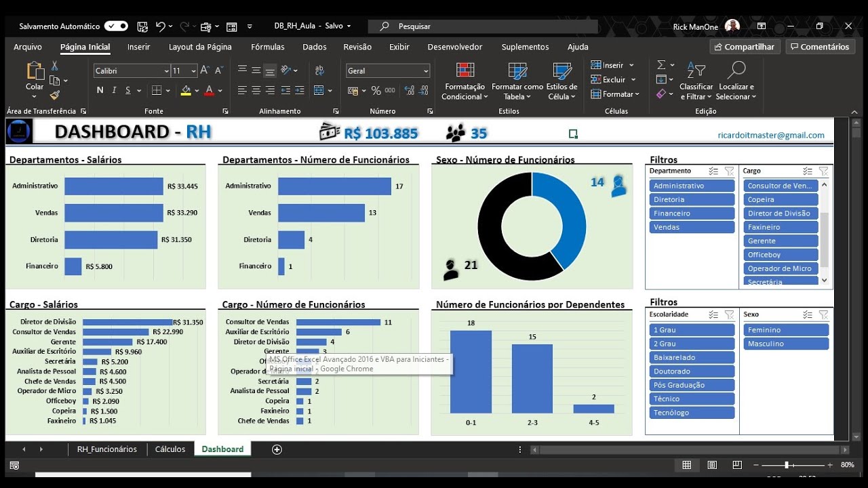868x488 pixels.
Task: Open the fill color dropdown arrow
Action: pyautogui.click(x=197, y=90)
